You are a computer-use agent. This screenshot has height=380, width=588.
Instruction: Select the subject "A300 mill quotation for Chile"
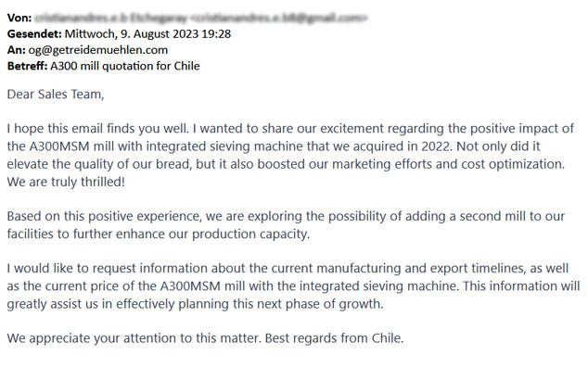(x=132, y=66)
